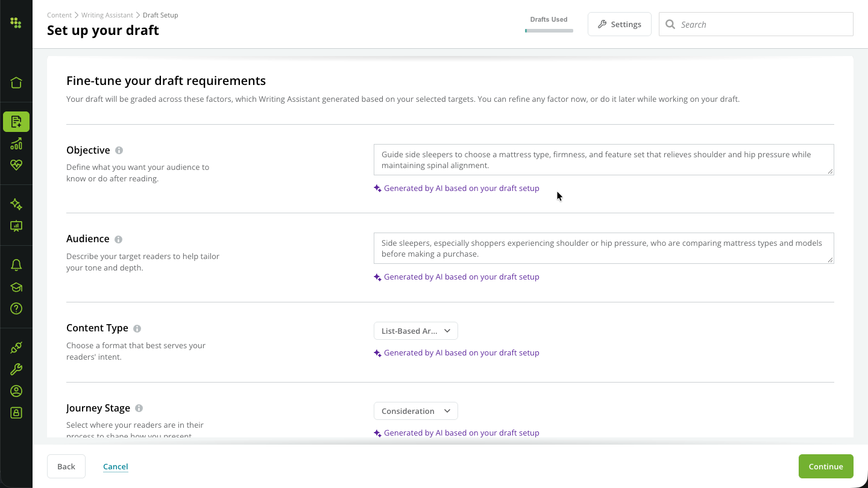Viewport: 868px width, 488px height.
Task: Click the Continue button
Action: click(826, 466)
